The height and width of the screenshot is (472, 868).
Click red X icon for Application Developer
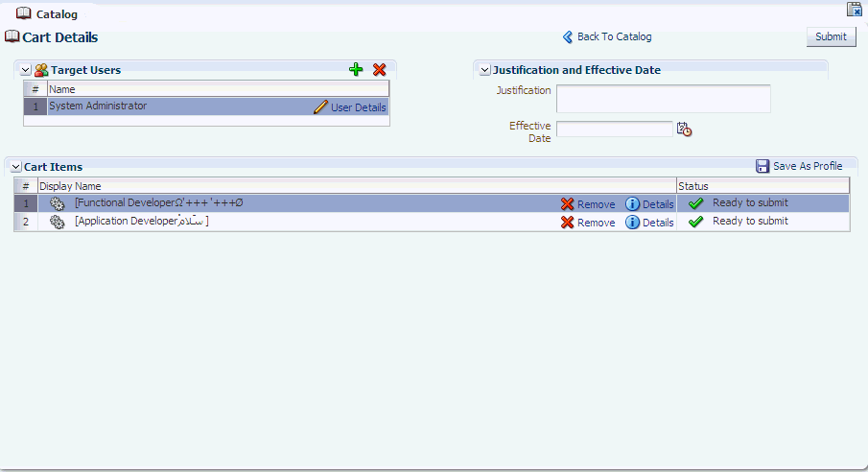click(568, 223)
